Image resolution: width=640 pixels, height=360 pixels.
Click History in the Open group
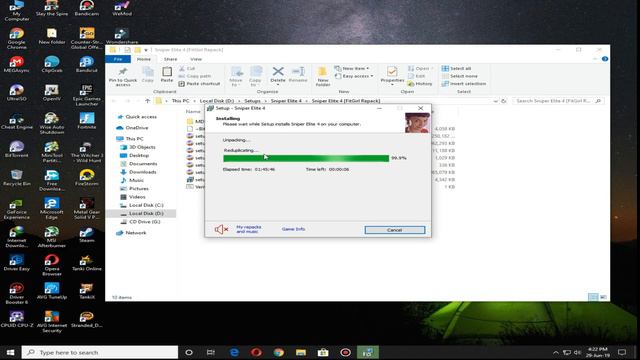(x=420, y=84)
